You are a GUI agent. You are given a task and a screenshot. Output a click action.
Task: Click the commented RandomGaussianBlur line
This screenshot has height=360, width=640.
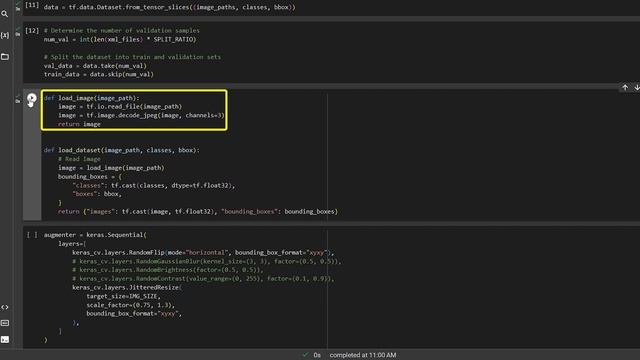[x=207, y=261]
